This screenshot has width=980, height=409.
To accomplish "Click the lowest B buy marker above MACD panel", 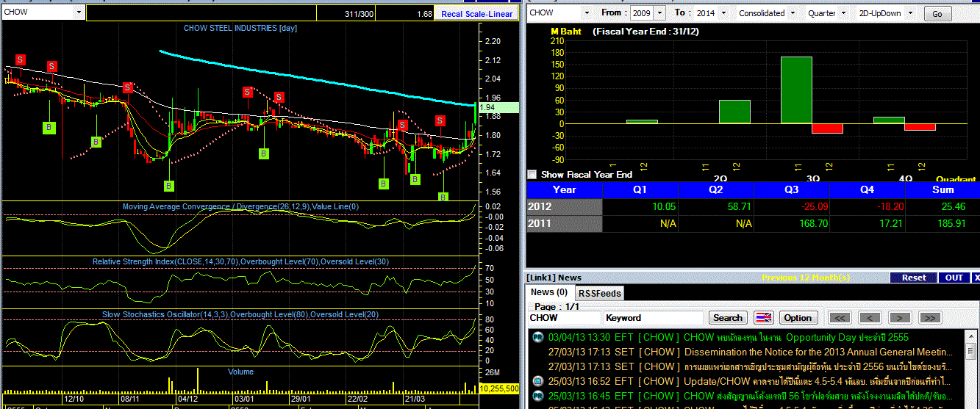I will click(443, 197).
